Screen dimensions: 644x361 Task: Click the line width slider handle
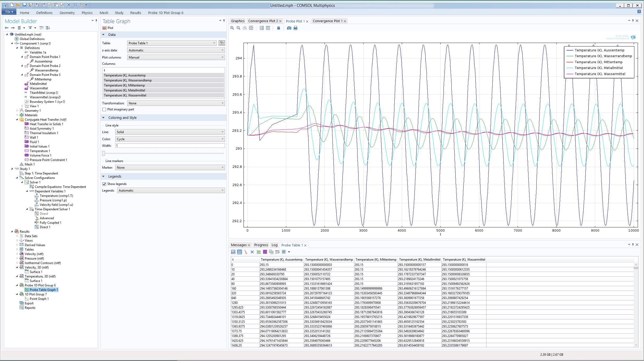104,153
